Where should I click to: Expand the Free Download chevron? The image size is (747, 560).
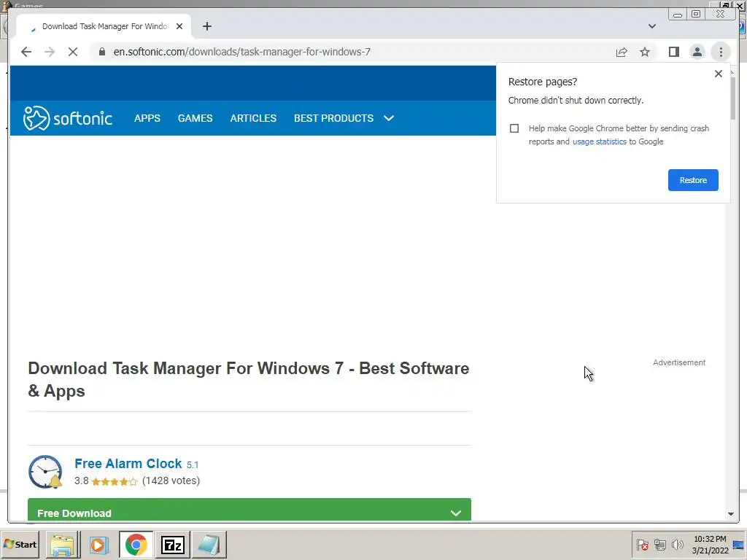tap(456, 513)
